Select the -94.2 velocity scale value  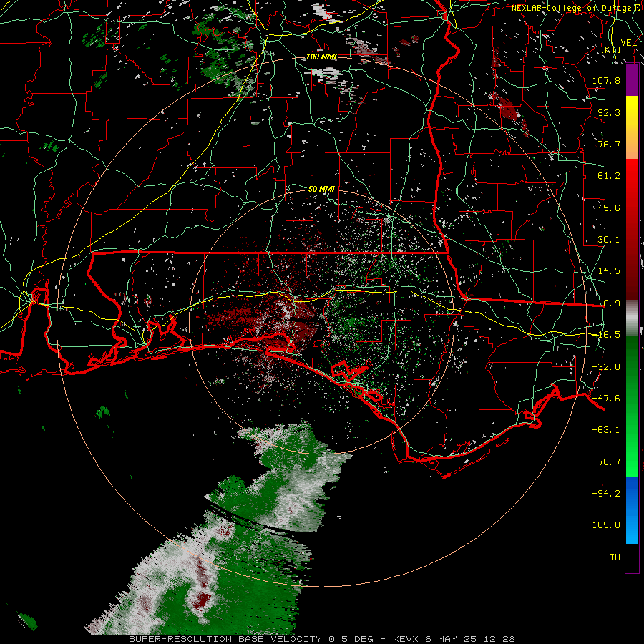pos(606,494)
